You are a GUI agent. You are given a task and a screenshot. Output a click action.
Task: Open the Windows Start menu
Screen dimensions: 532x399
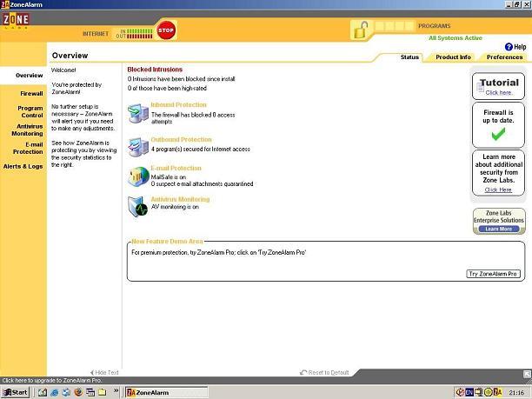click(16, 392)
